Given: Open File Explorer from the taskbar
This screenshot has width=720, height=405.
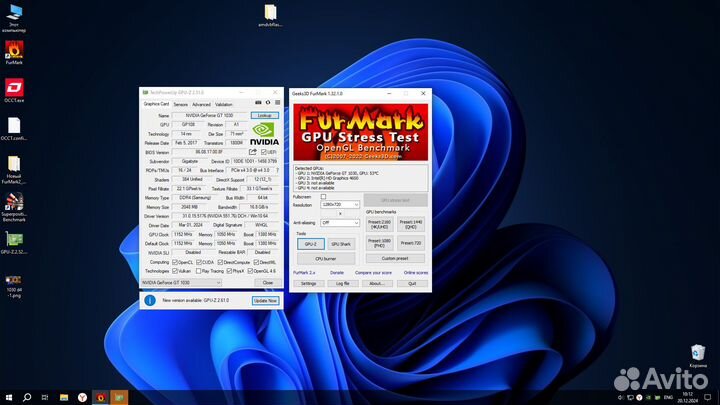Looking at the screenshot, I should coord(64,397).
